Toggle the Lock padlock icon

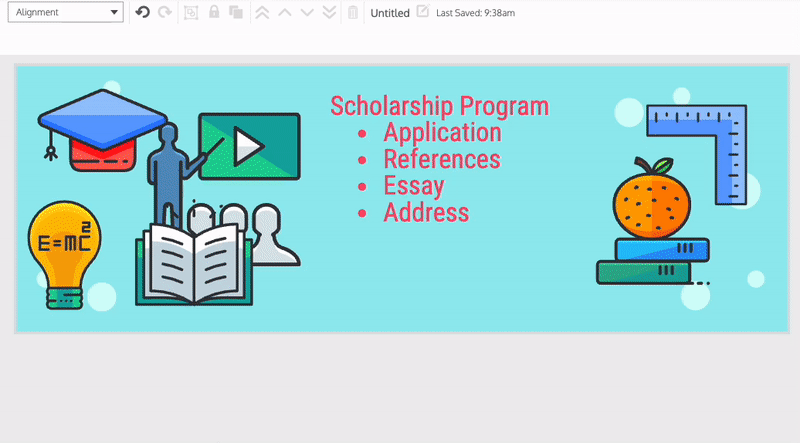coord(214,13)
